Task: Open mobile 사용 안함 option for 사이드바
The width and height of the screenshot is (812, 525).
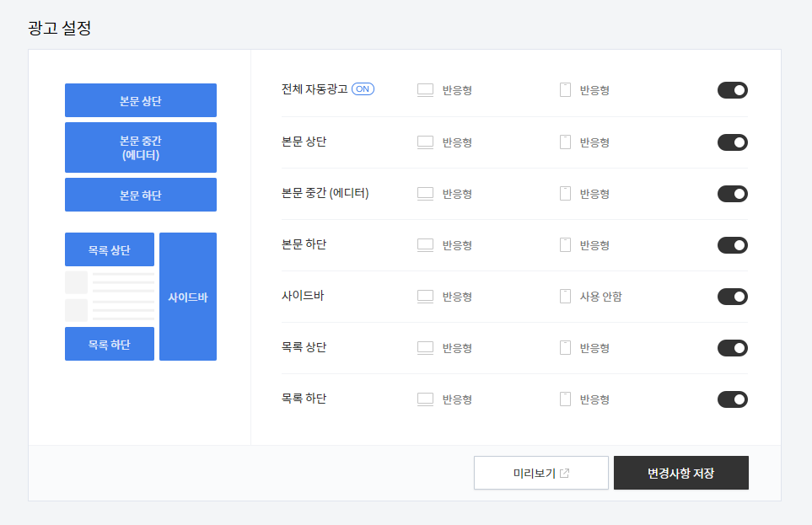Action: [600, 296]
